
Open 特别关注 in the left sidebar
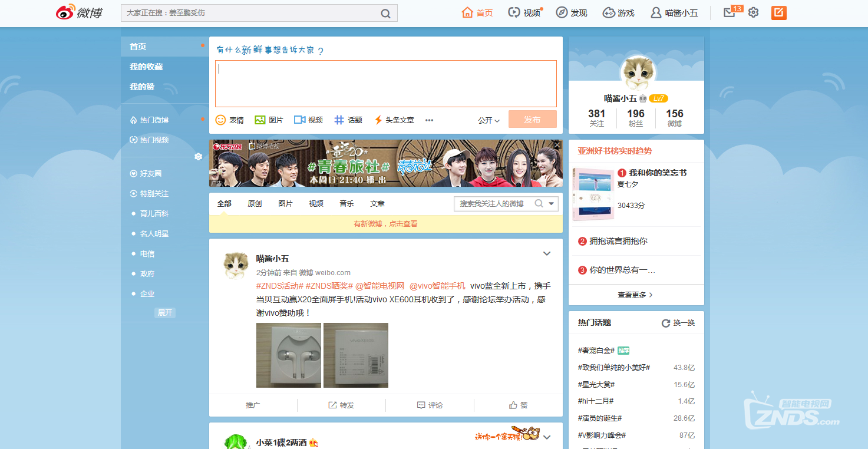coord(149,194)
